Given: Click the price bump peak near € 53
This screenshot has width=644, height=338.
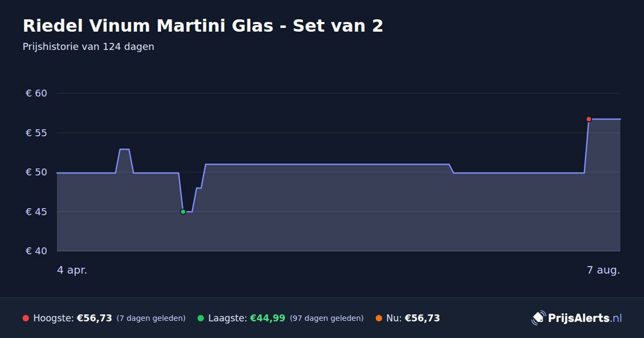Looking at the screenshot, I should 125,150.
